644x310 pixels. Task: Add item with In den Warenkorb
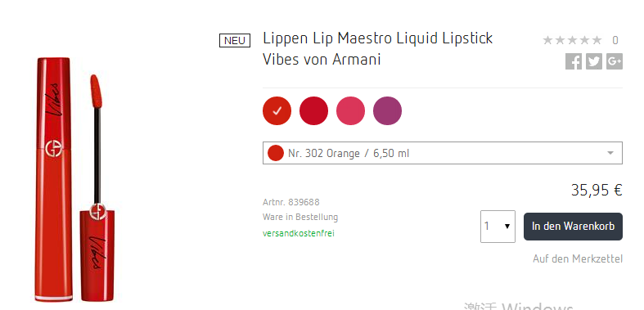(573, 227)
